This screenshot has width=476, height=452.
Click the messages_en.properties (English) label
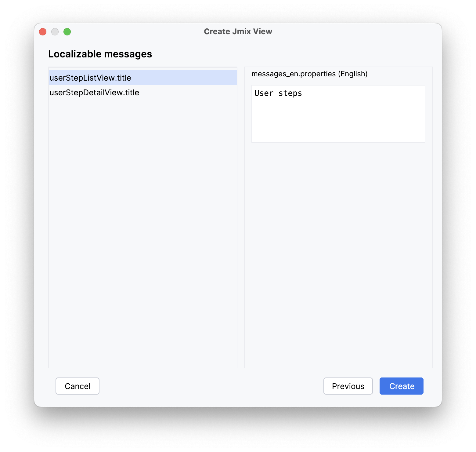(x=309, y=74)
